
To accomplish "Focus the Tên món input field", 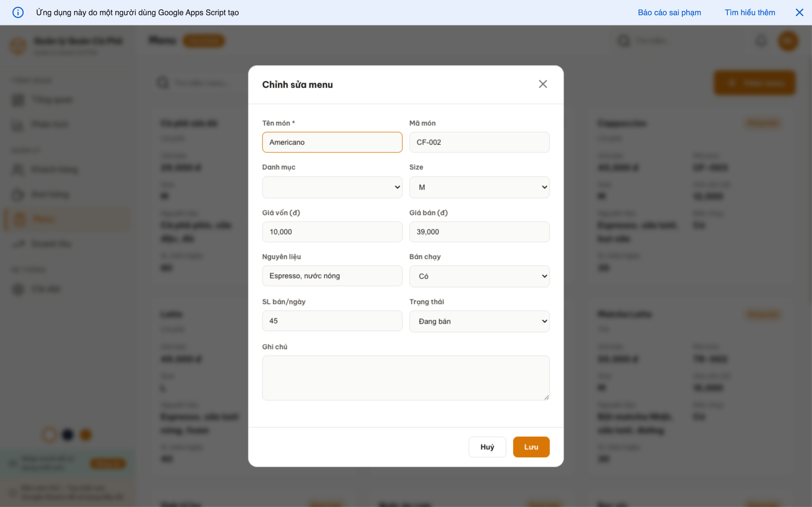I will point(332,142).
